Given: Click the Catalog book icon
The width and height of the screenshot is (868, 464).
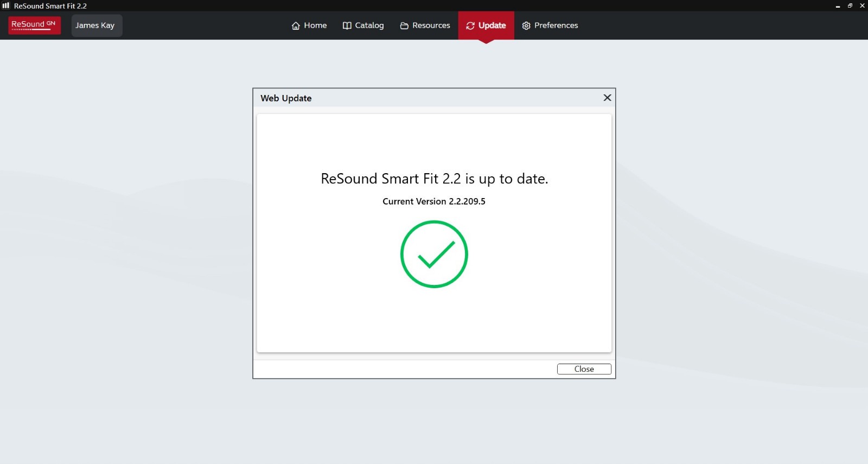Looking at the screenshot, I should coord(347,26).
